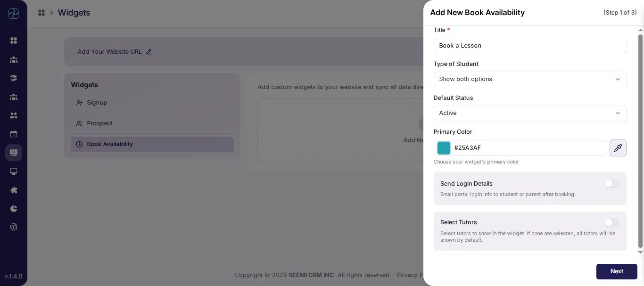This screenshot has width=644, height=286.
Task: Click the Add Your Website URL link
Action: coord(109,52)
